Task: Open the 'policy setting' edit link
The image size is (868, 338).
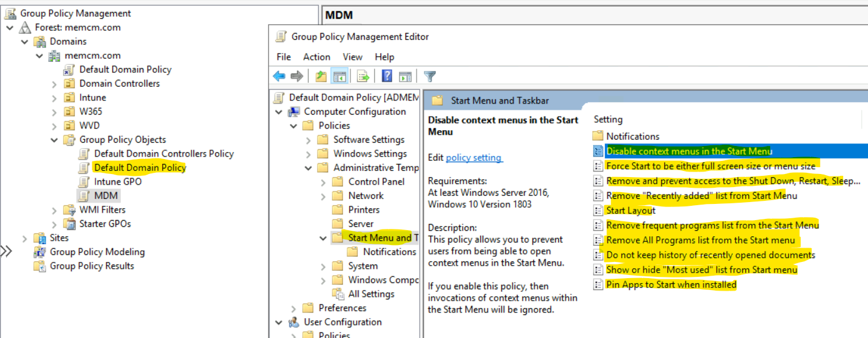Action: 474,158
